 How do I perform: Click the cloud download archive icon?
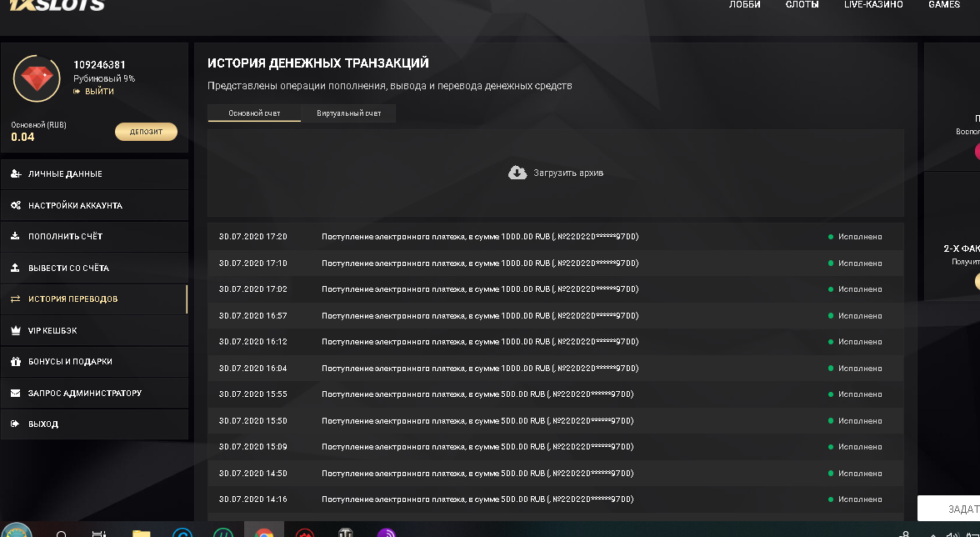(x=517, y=173)
